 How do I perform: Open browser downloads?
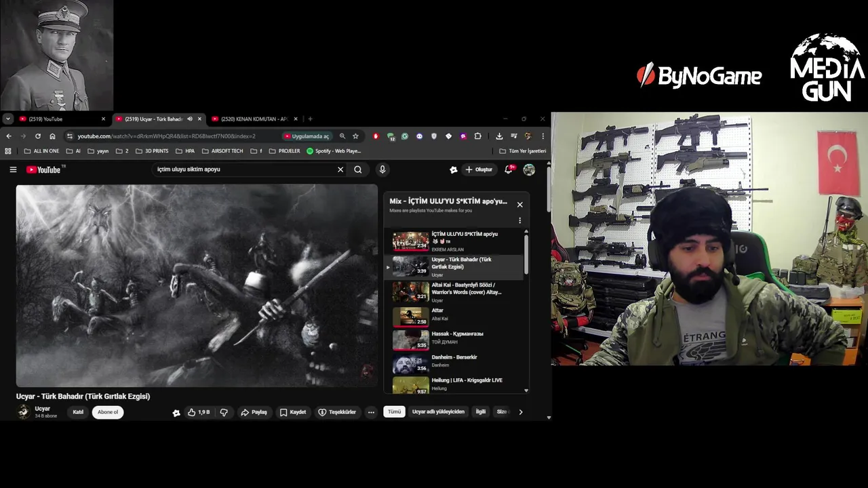point(499,136)
